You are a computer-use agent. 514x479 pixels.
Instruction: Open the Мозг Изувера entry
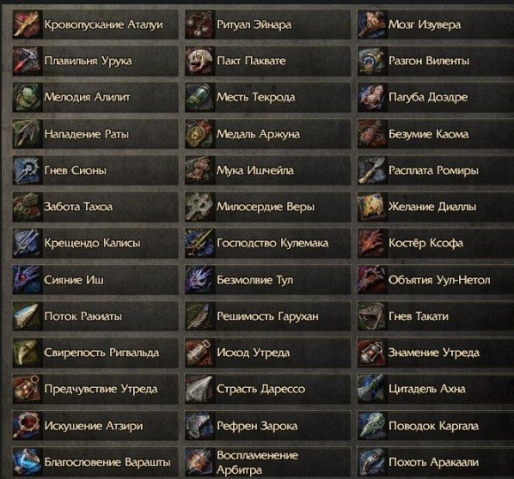tap(436, 24)
